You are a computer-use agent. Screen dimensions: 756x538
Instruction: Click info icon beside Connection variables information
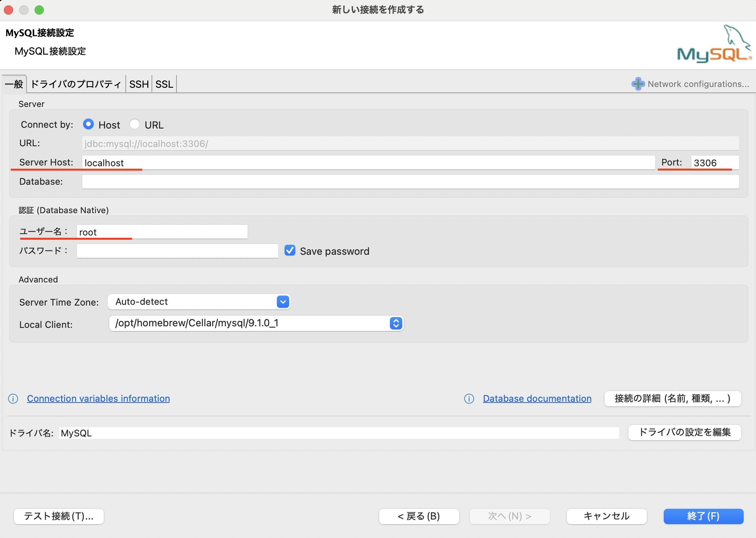tap(13, 399)
